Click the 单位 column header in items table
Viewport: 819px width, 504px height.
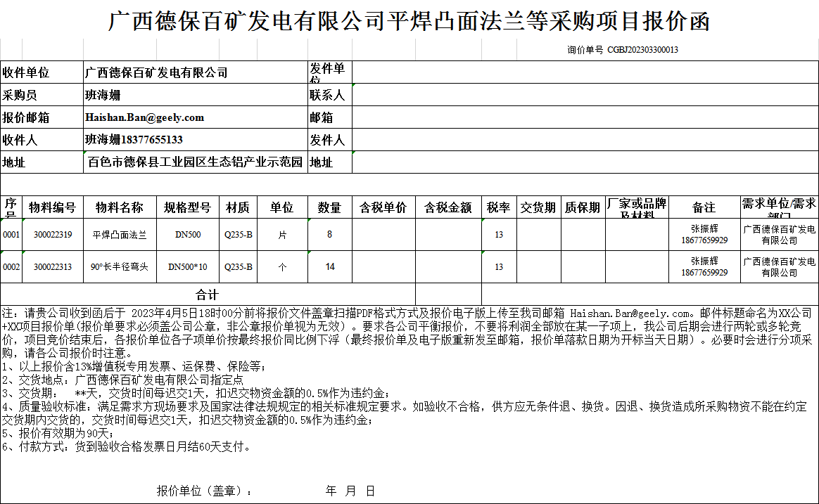282,207
